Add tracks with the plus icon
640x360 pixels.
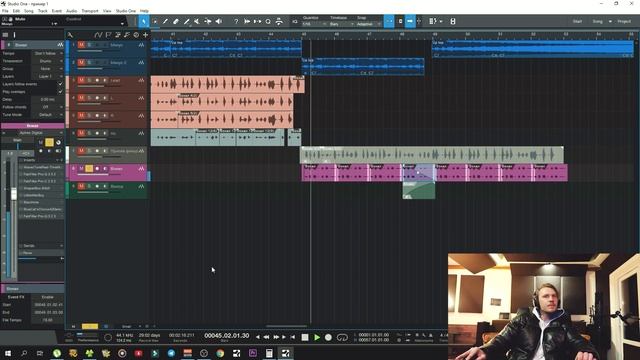[x=145, y=35]
